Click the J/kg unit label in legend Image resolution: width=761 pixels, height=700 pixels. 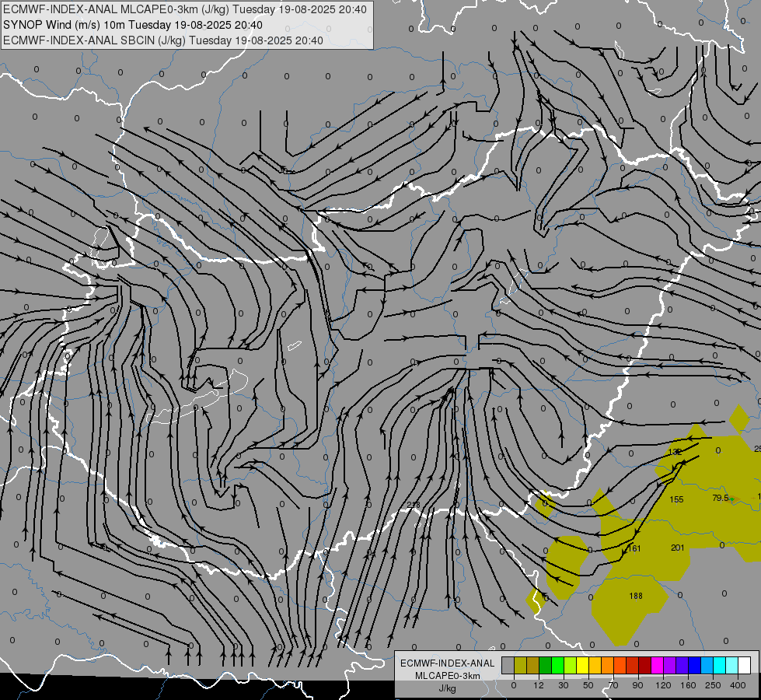[x=447, y=688]
